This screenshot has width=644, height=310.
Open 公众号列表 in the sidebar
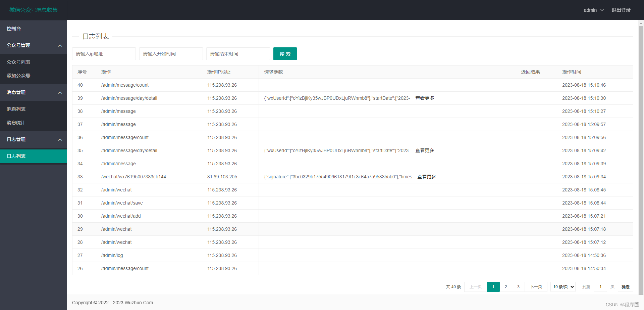[x=18, y=62]
